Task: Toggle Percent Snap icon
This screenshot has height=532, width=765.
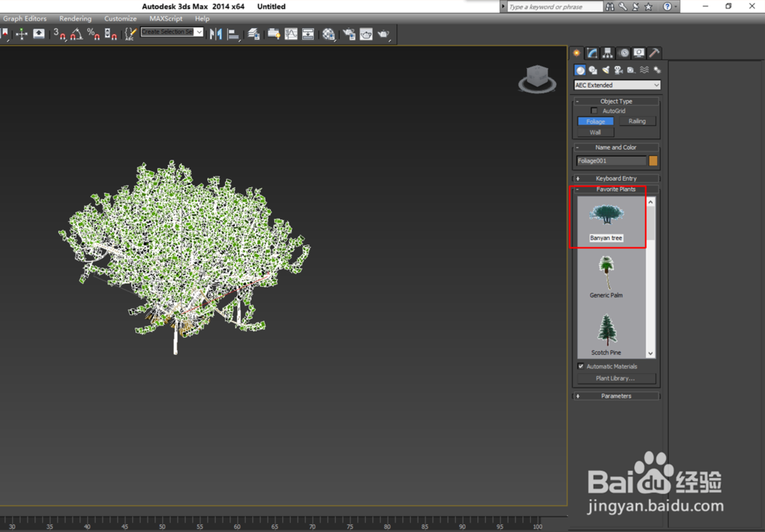Action: coord(93,34)
